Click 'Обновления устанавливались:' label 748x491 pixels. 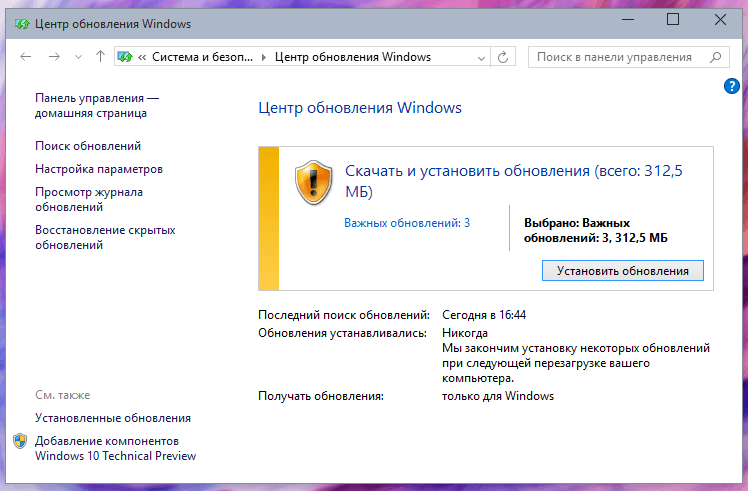[343, 333]
